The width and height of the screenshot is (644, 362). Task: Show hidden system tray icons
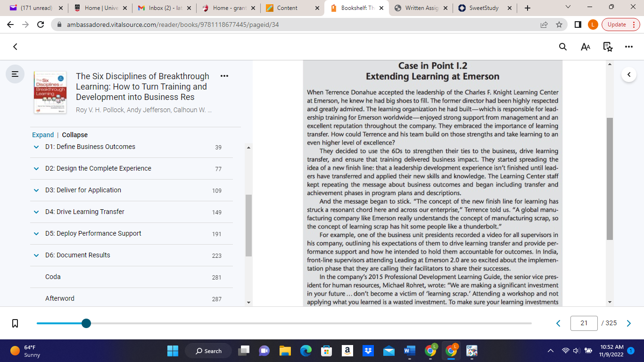coord(550,351)
